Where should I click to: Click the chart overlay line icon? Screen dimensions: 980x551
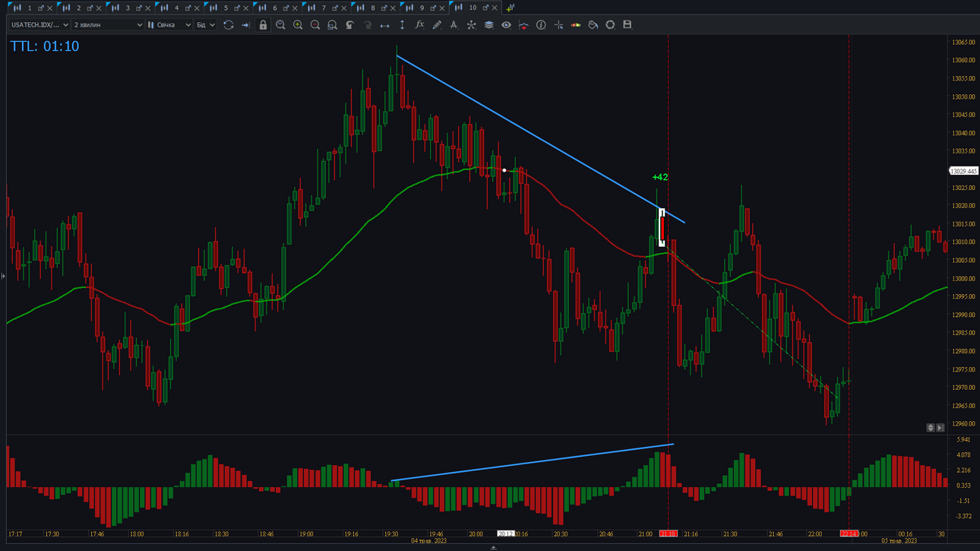click(x=523, y=25)
